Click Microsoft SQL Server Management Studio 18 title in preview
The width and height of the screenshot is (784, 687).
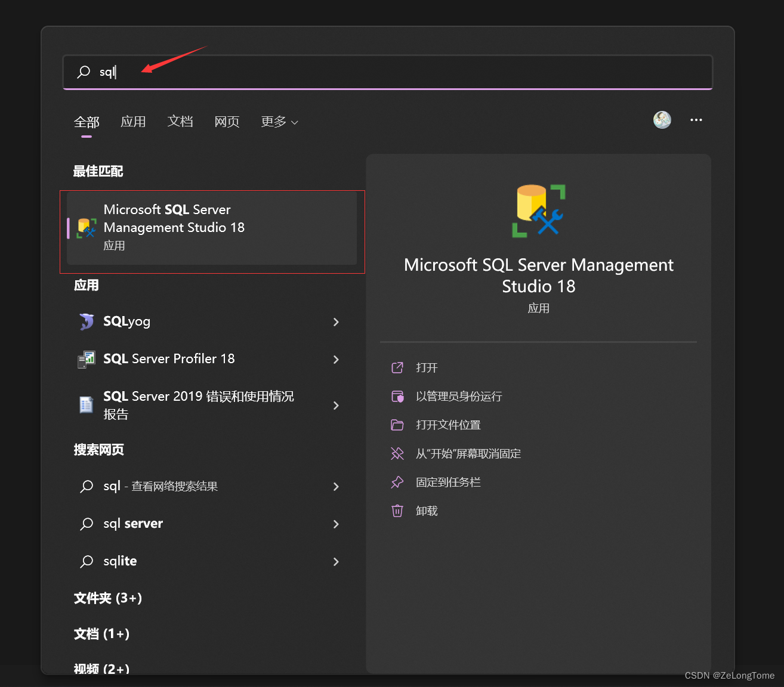click(539, 276)
